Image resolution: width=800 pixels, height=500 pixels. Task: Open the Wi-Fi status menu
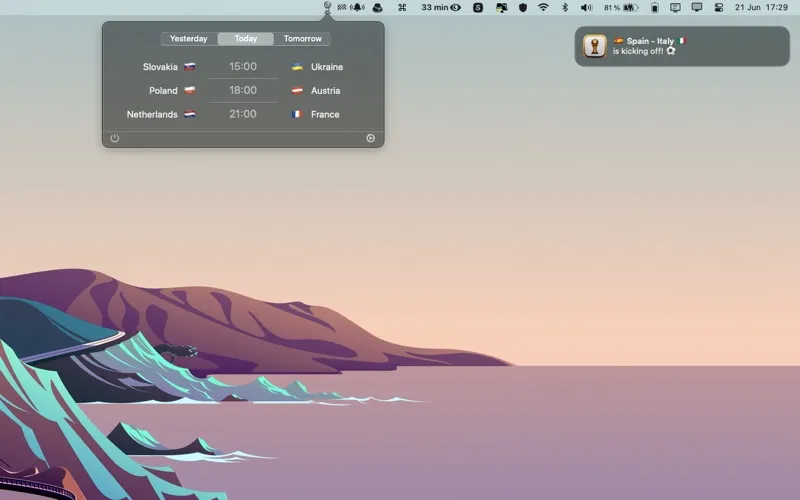pyautogui.click(x=543, y=7)
